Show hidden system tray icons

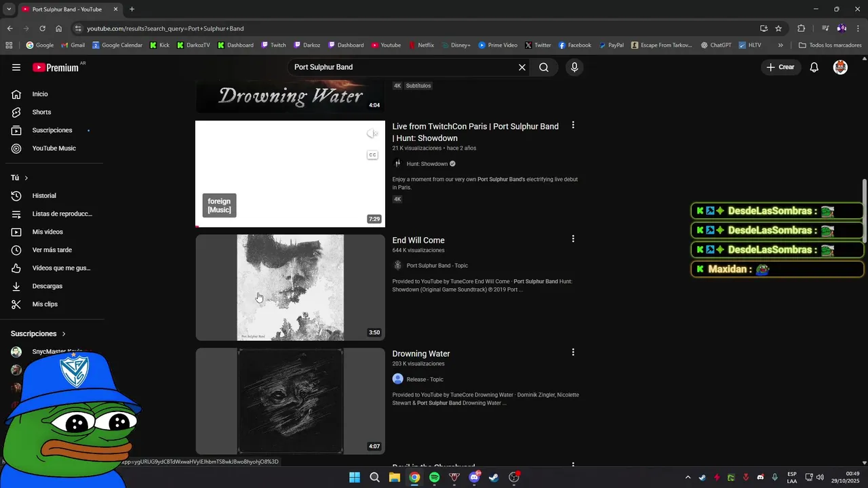[688, 477]
